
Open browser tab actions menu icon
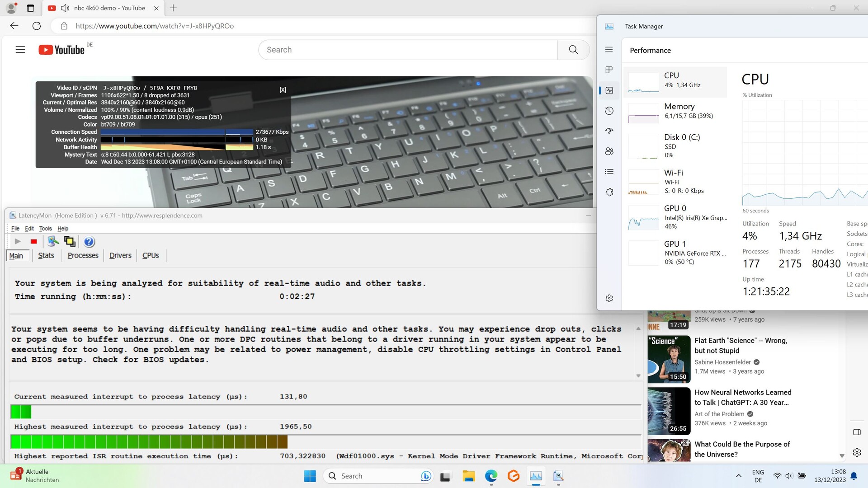tap(30, 8)
